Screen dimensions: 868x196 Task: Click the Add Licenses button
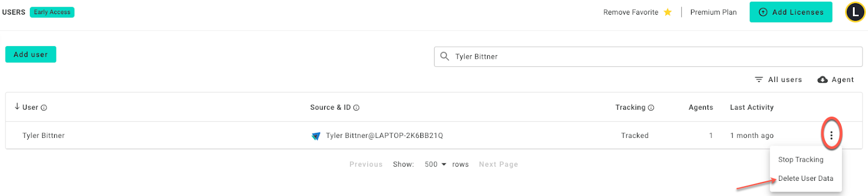(x=791, y=12)
